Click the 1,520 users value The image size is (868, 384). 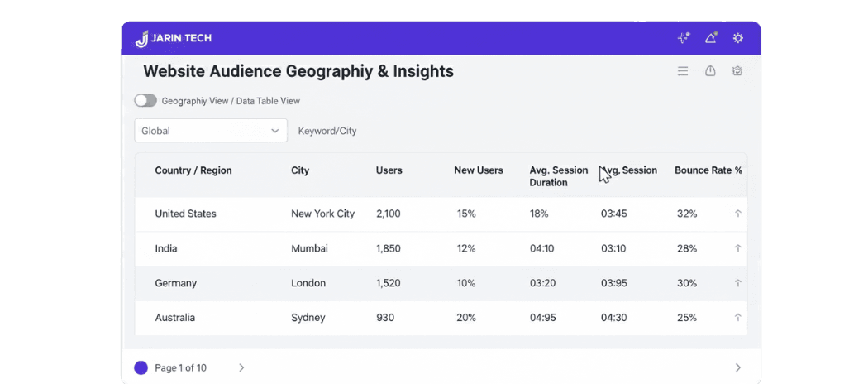coord(388,282)
